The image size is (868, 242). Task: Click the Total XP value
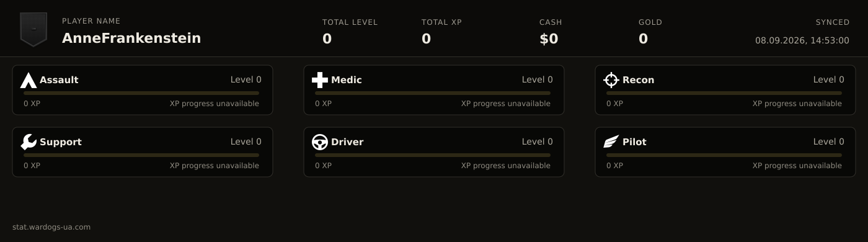427,39
